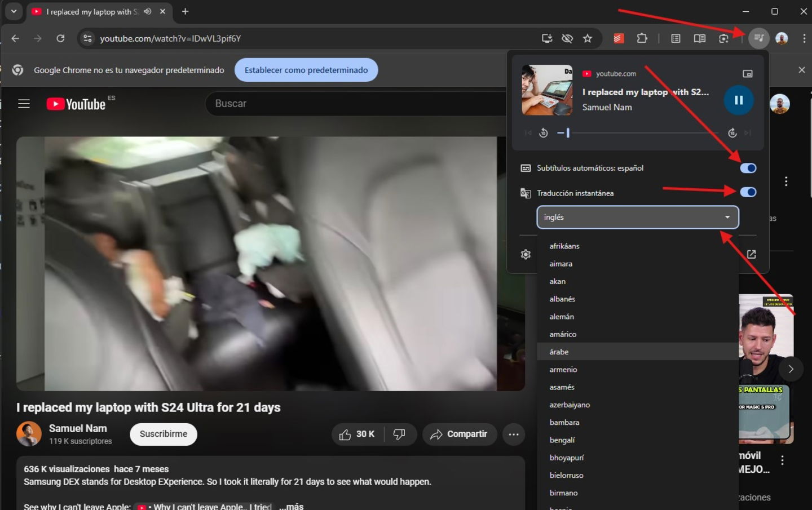Open the Chrome extensions puzzle icon
This screenshot has width=812, height=510.
642,38
